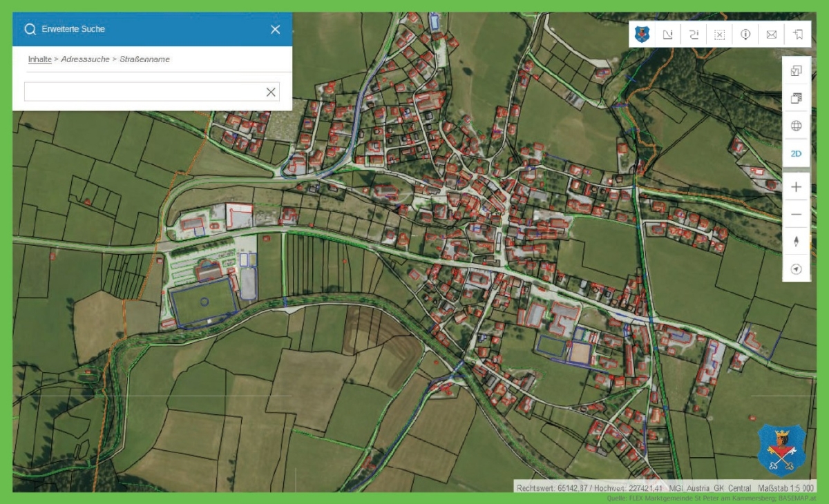Click the envelope mail icon

(772, 35)
